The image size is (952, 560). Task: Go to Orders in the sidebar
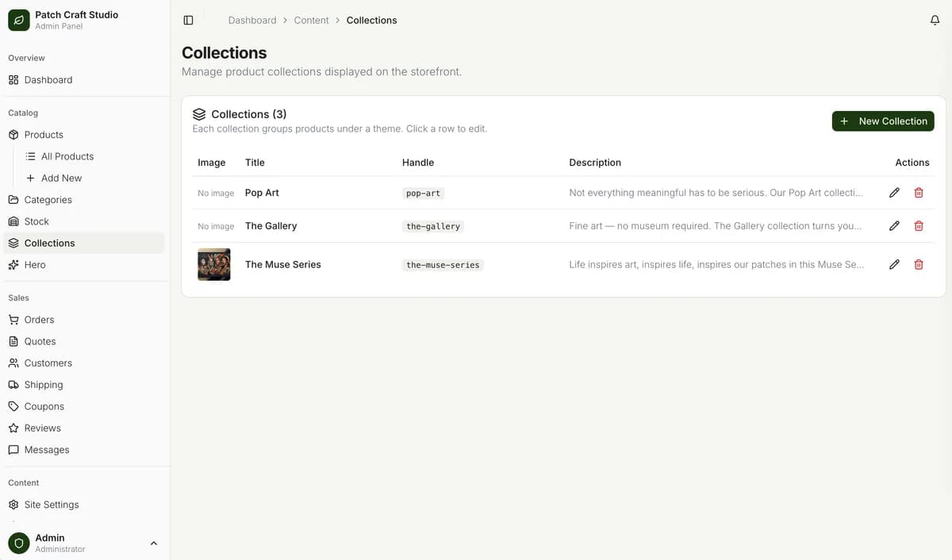[x=39, y=320]
